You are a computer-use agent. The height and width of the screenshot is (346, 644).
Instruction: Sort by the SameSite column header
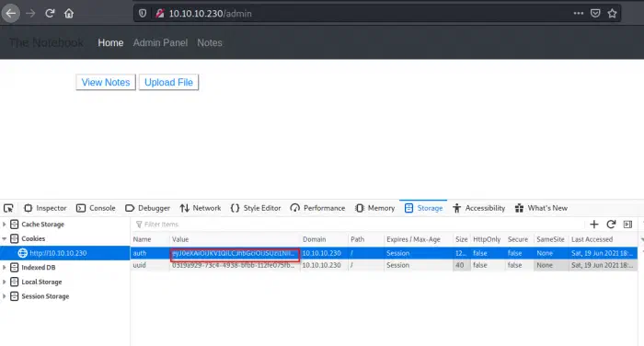(x=551, y=239)
